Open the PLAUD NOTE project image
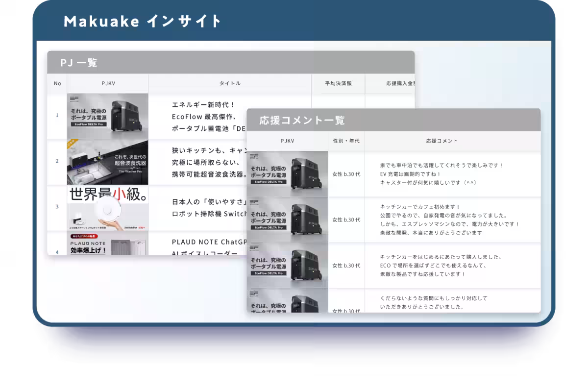Screen dimensions: 588x392 tap(109, 250)
